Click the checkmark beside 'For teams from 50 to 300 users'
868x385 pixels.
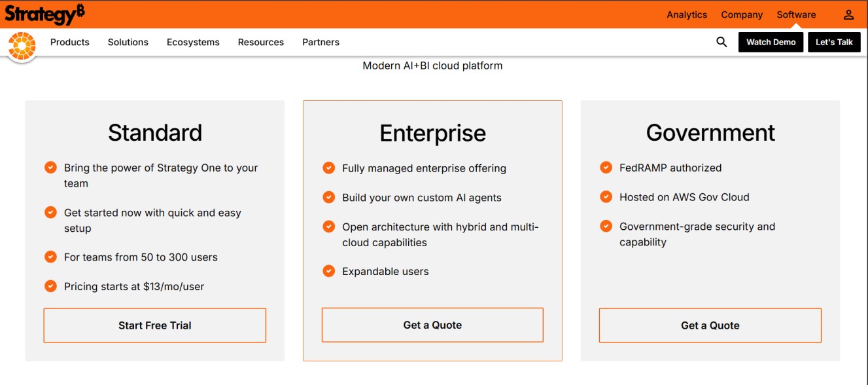[50, 257]
